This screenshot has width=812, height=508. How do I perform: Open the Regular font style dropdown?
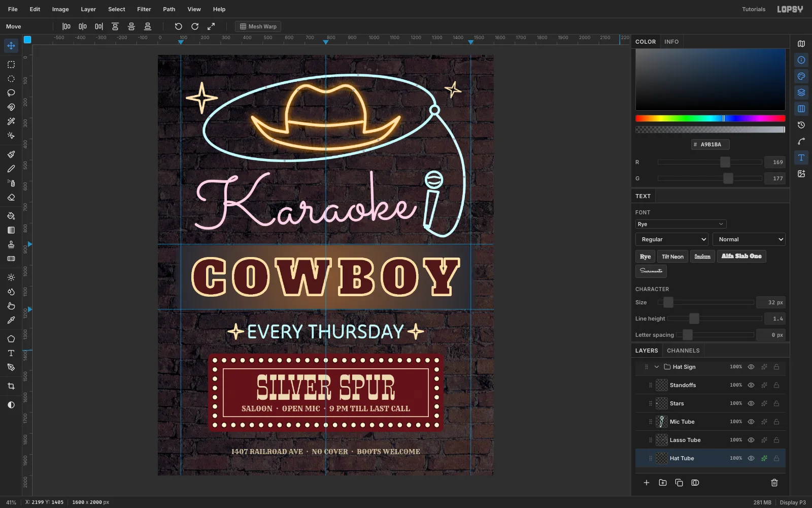coord(672,239)
